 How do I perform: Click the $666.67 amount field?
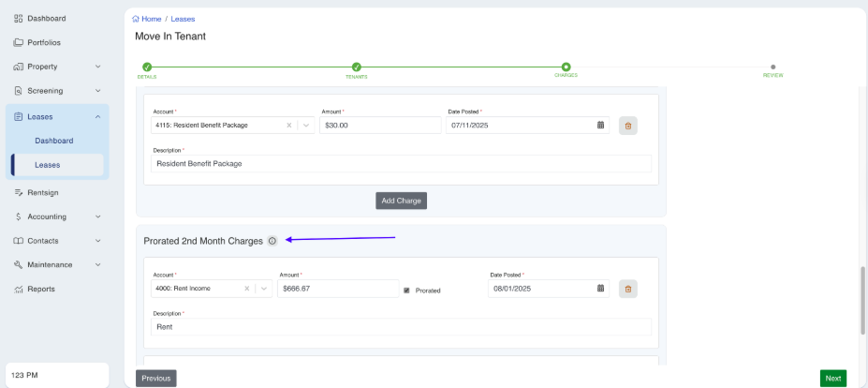(x=337, y=289)
